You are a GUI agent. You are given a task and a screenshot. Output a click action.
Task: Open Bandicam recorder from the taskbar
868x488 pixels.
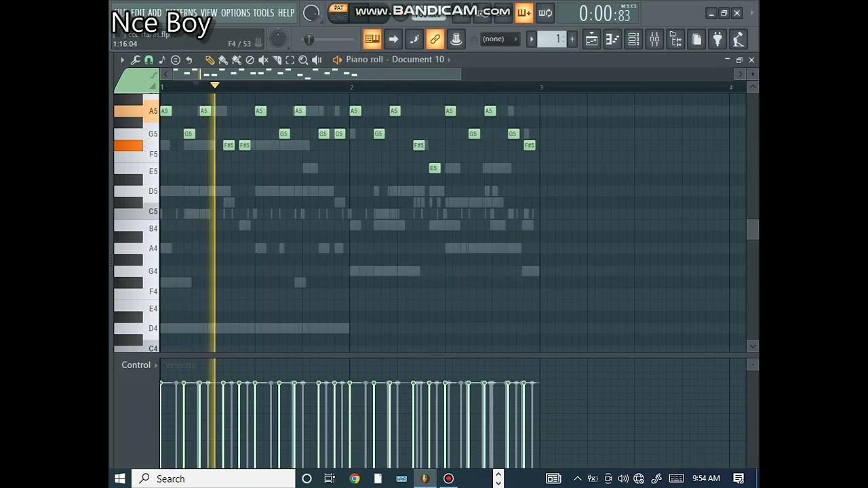(448, 479)
